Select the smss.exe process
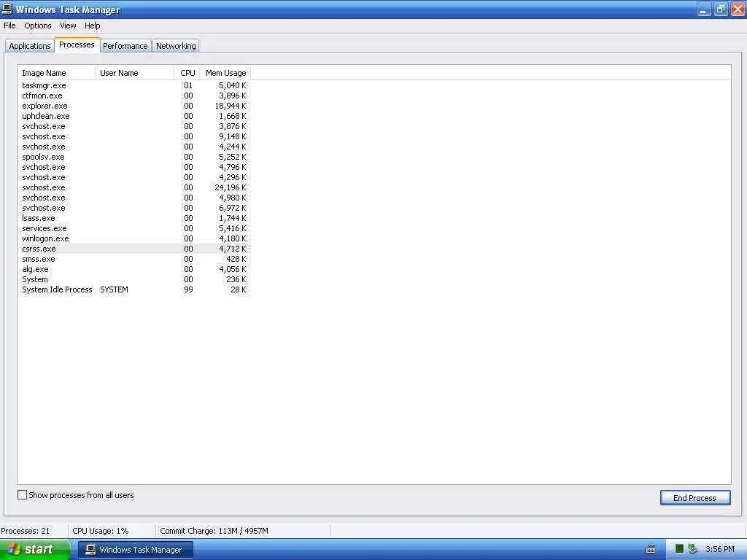The width and height of the screenshot is (747, 560). pyautogui.click(x=134, y=259)
